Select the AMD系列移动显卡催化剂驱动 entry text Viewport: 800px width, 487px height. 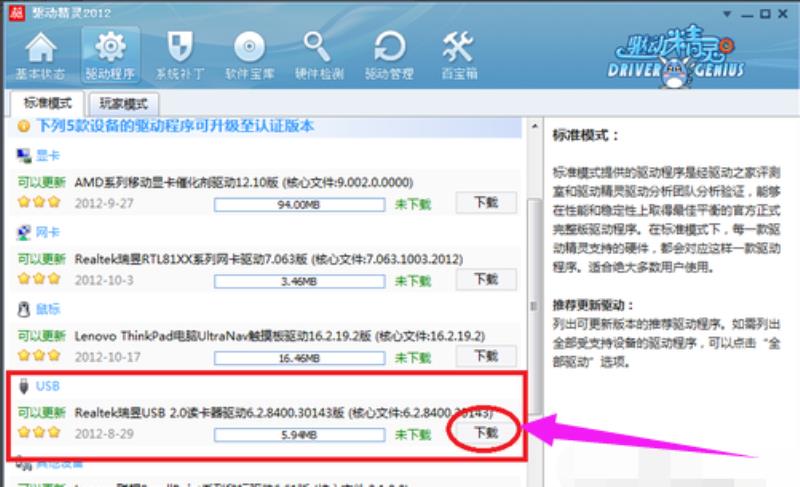[244, 183]
